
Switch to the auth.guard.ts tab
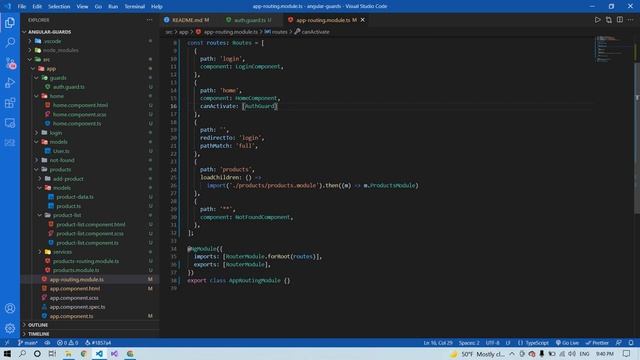249,20
